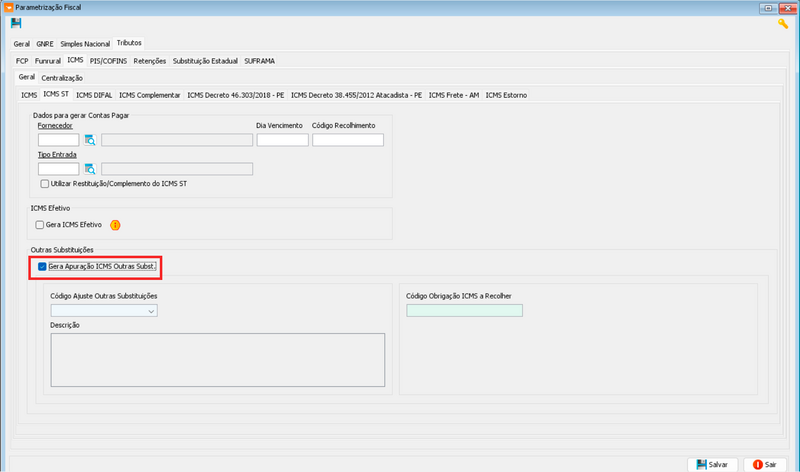Select the Simples Nacional tab
The image size is (800, 472).
click(x=85, y=44)
